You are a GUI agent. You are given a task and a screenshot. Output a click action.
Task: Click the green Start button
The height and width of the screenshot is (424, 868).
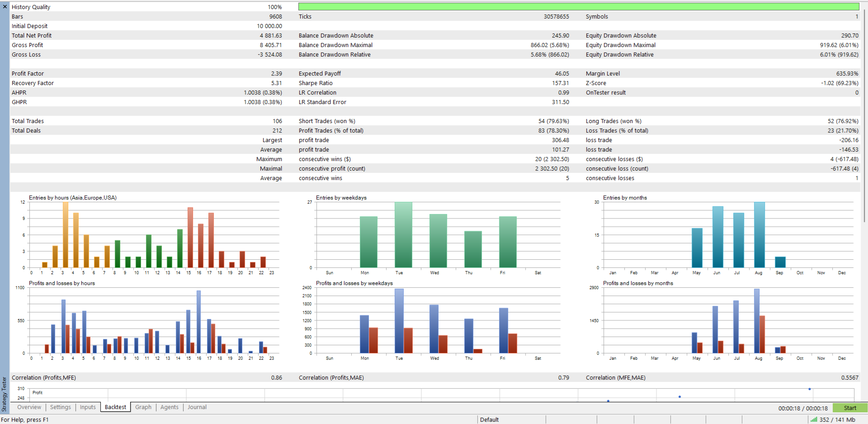(850, 408)
